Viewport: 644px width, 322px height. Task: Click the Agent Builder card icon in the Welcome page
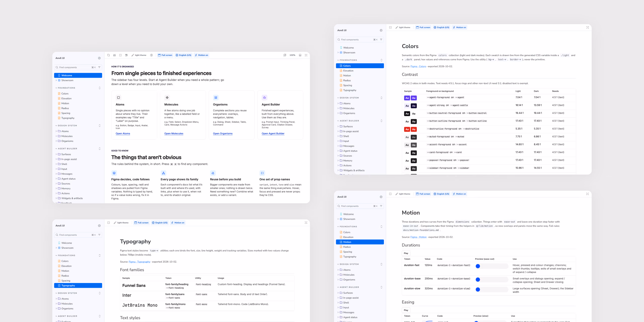coord(264,98)
